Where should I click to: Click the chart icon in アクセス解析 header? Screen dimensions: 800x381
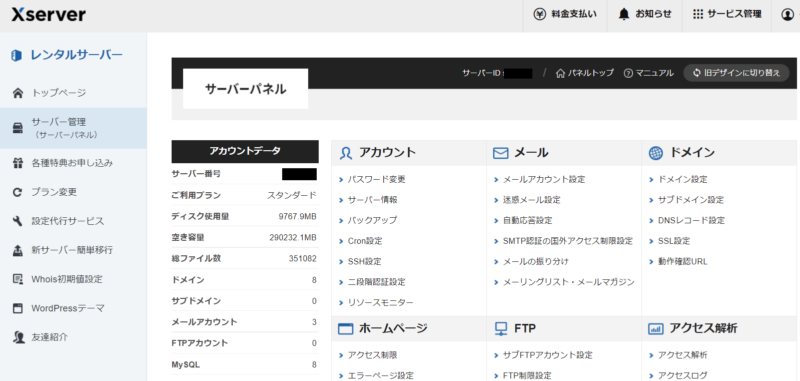point(656,328)
